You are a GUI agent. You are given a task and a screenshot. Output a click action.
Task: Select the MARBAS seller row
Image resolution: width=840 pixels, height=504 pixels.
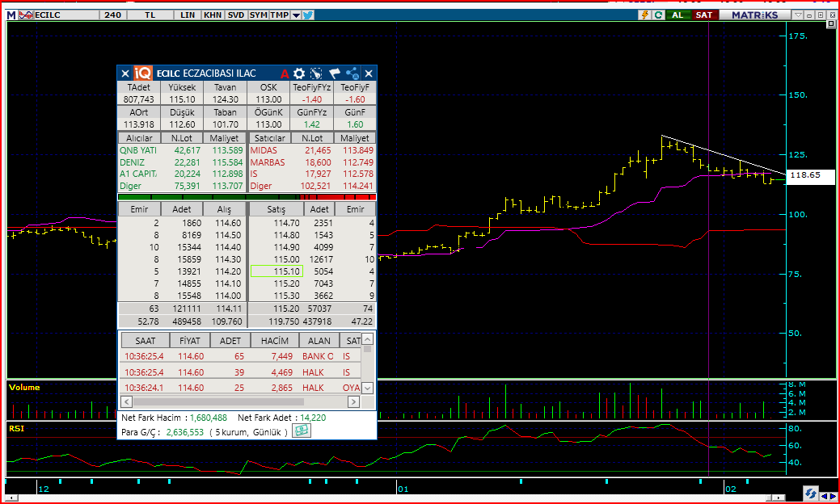tap(312, 162)
